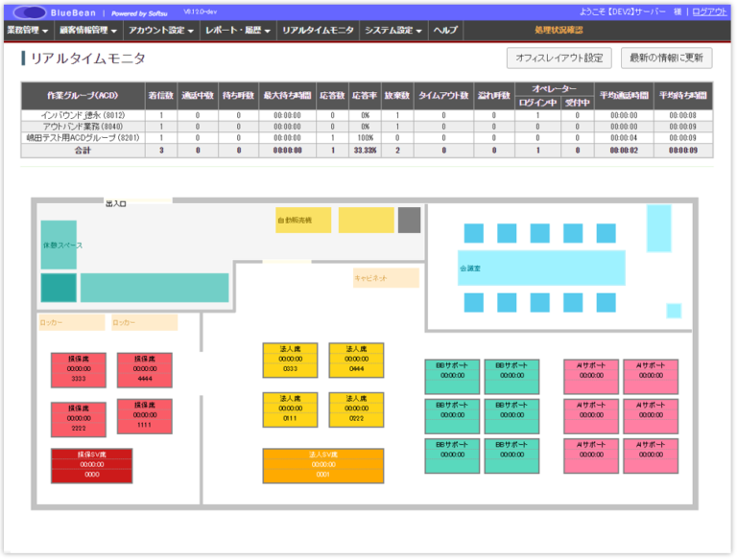Click the ログアウト link
Image resolution: width=737 pixels, height=560 pixels.
pyautogui.click(x=709, y=12)
